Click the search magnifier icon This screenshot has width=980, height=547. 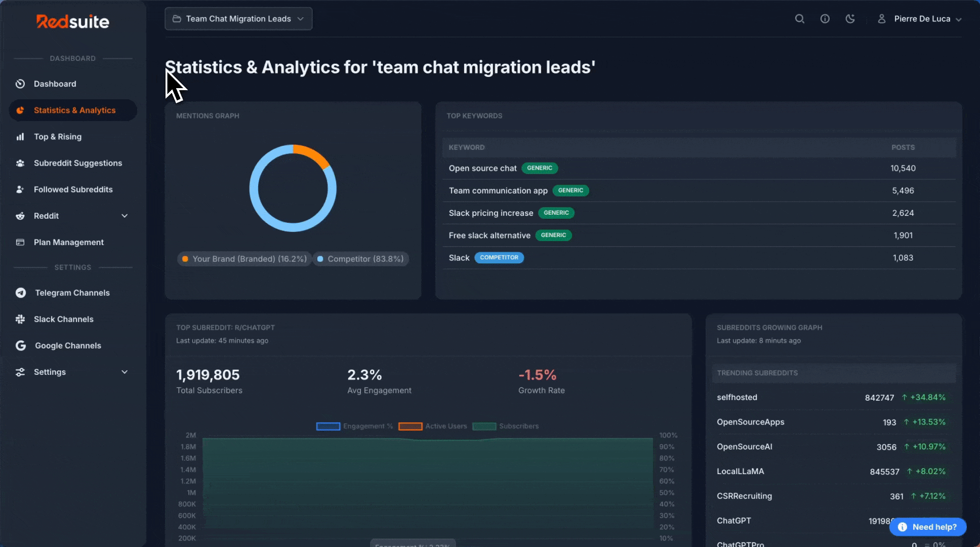799,19
